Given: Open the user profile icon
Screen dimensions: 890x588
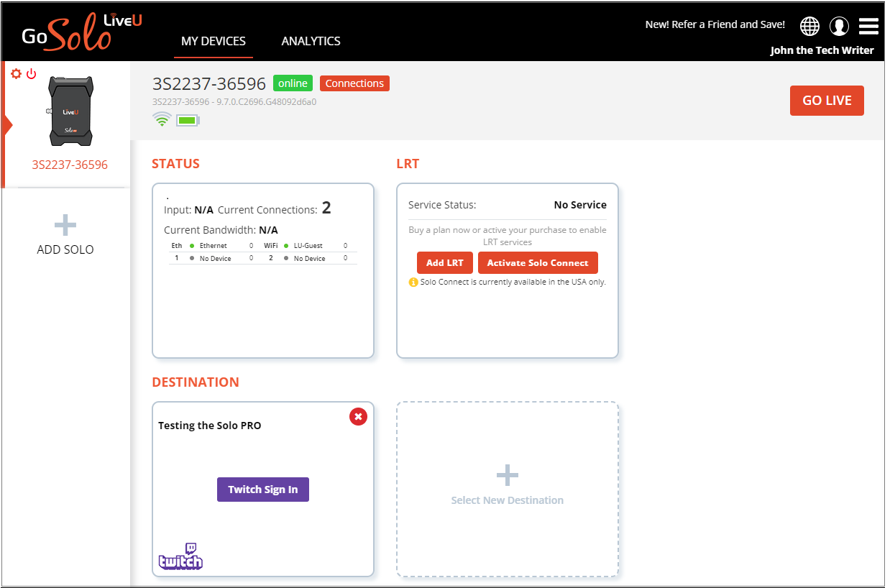Looking at the screenshot, I should point(839,26).
